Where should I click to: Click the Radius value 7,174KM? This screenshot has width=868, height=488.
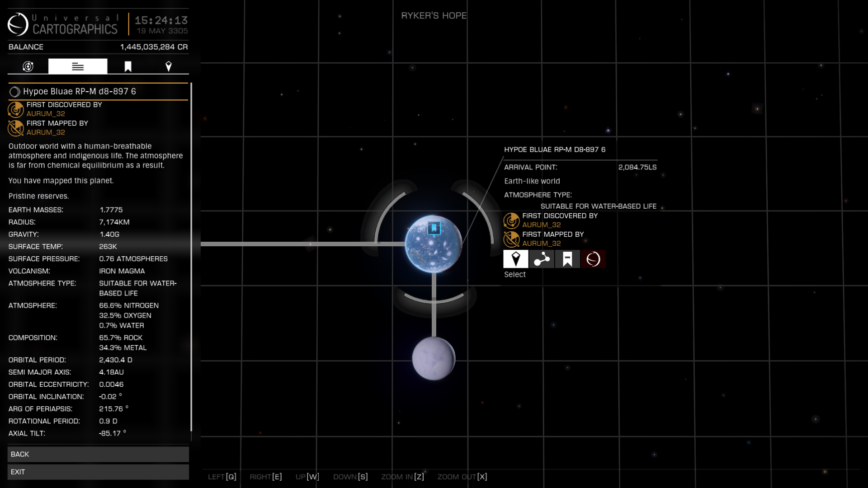114,222
